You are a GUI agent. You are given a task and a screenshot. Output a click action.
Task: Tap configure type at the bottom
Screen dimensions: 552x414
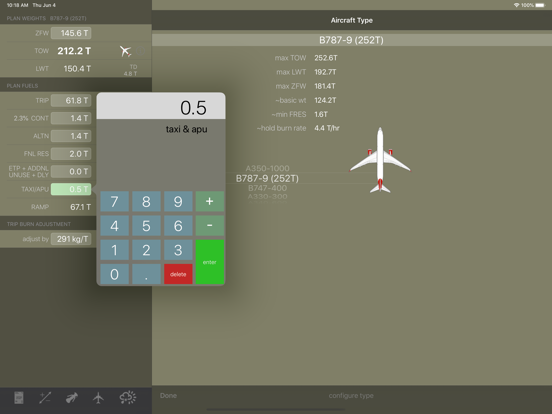(351, 396)
